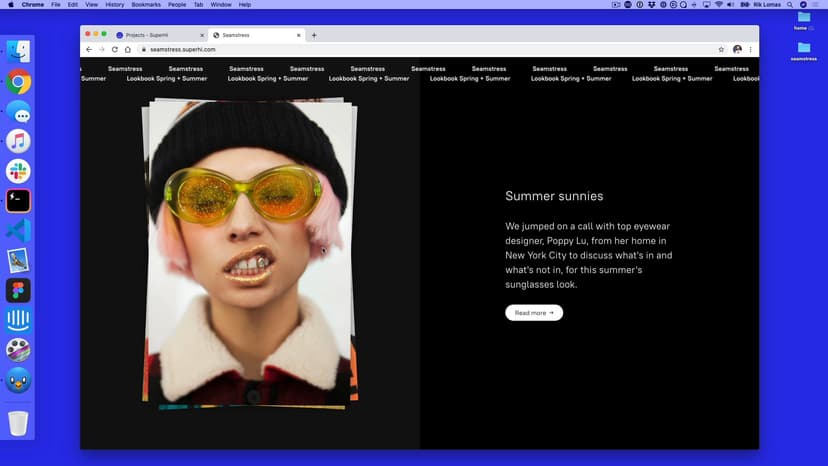The image size is (828, 466).
Task: Go to the browser home page icon
Action: (127, 49)
